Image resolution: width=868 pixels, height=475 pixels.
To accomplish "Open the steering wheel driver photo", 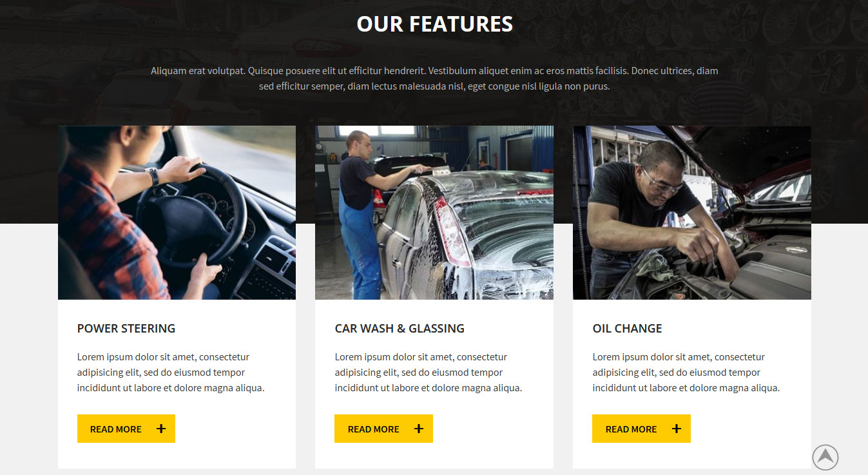I will [177, 213].
